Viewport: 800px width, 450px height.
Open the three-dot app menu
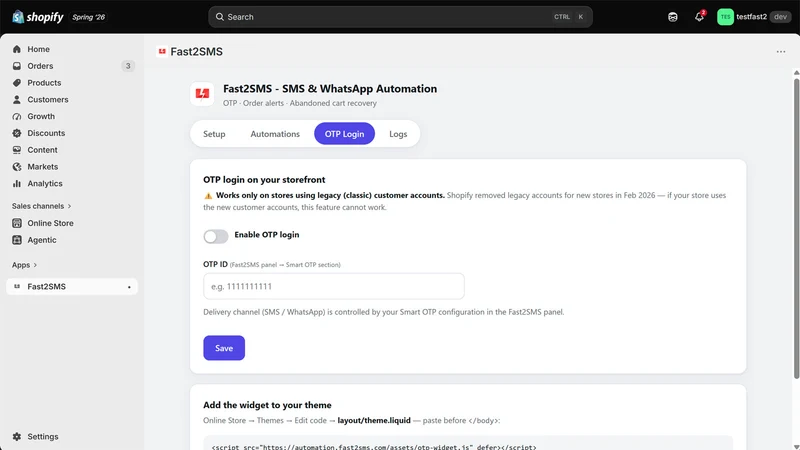point(781,52)
